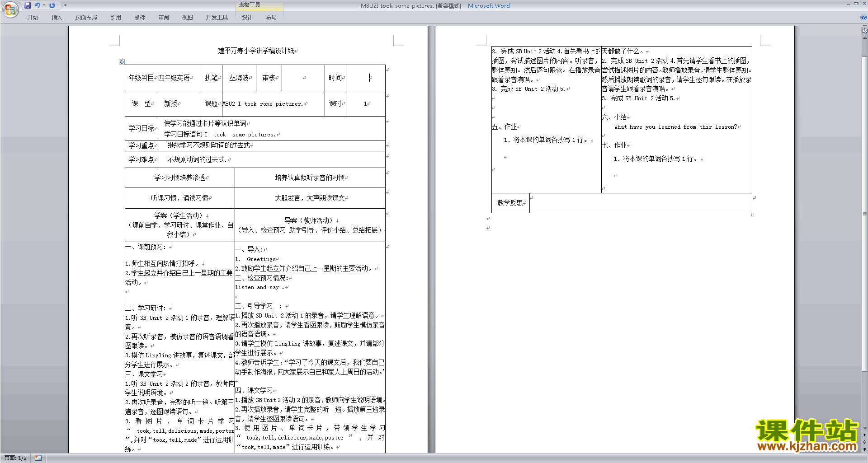The image size is (868, 463).
Task: Switch to the 视图 tab
Action: (x=188, y=17)
